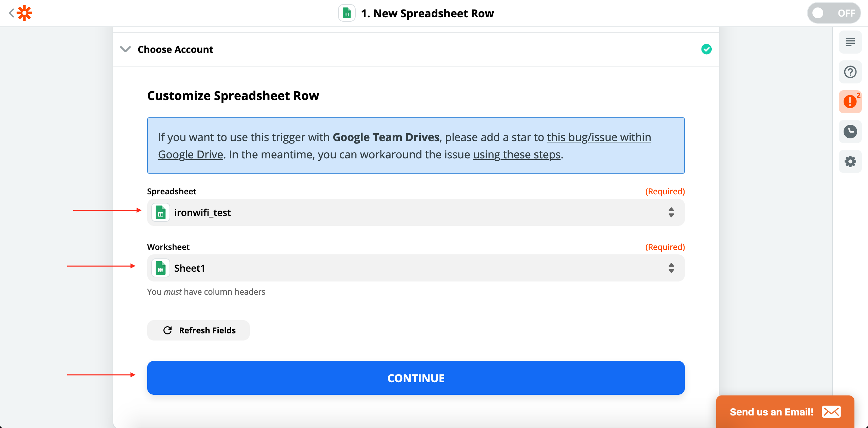Click the green checkmark on Choose Account
Viewport: 868px width, 428px height.
[707, 49]
